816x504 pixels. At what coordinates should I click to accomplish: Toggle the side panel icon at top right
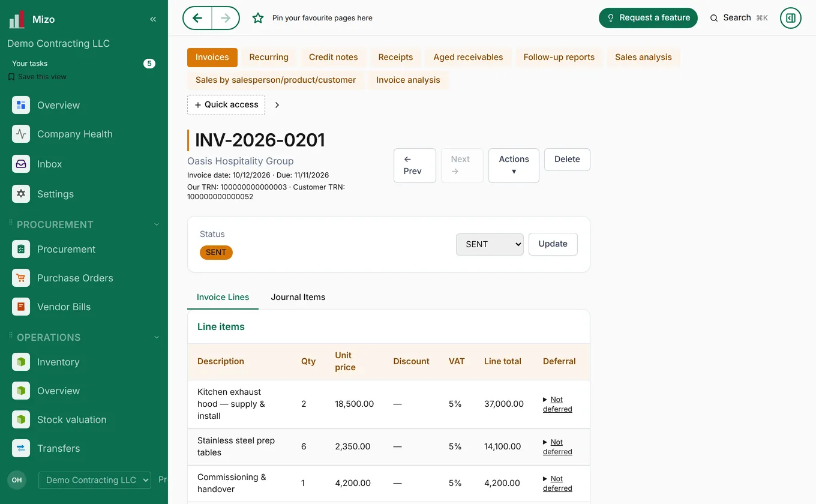pos(791,18)
